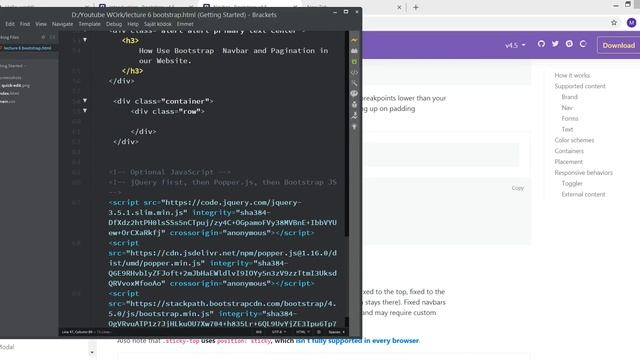
Task: Open Live Preview lightning icon in Brackets
Action: [x=354, y=40]
